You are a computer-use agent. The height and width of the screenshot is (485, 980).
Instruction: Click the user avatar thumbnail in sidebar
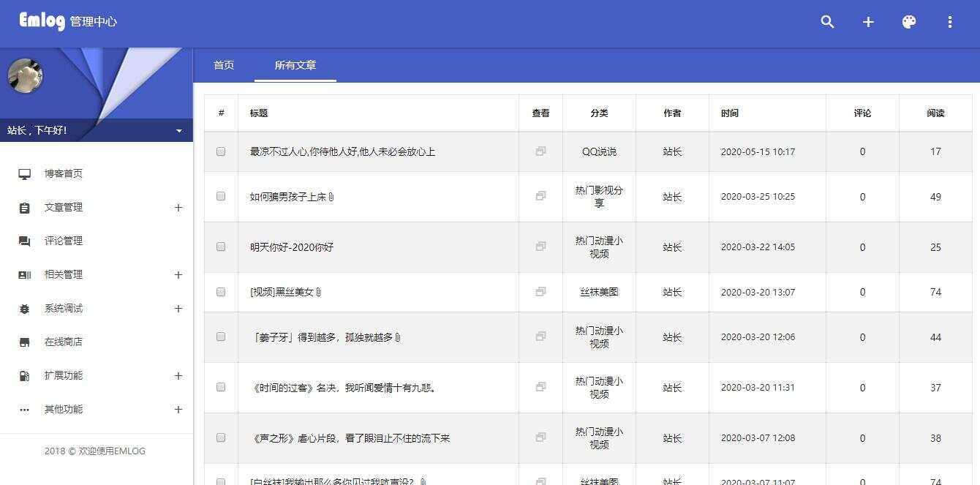click(x=25, y=75)
